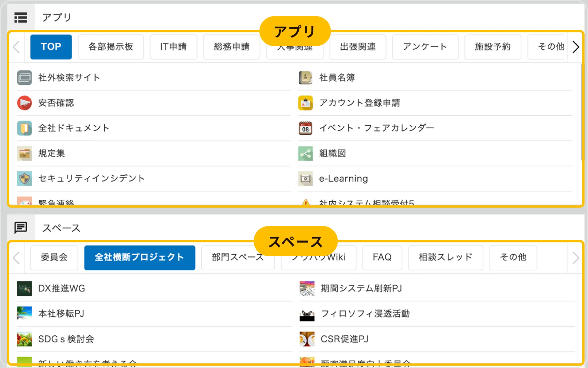The width and height of the screenshot is (588, 368).
Task: Click the 社外検索サイト app icon
Action: pyautogui.click(x=24, y=78)
